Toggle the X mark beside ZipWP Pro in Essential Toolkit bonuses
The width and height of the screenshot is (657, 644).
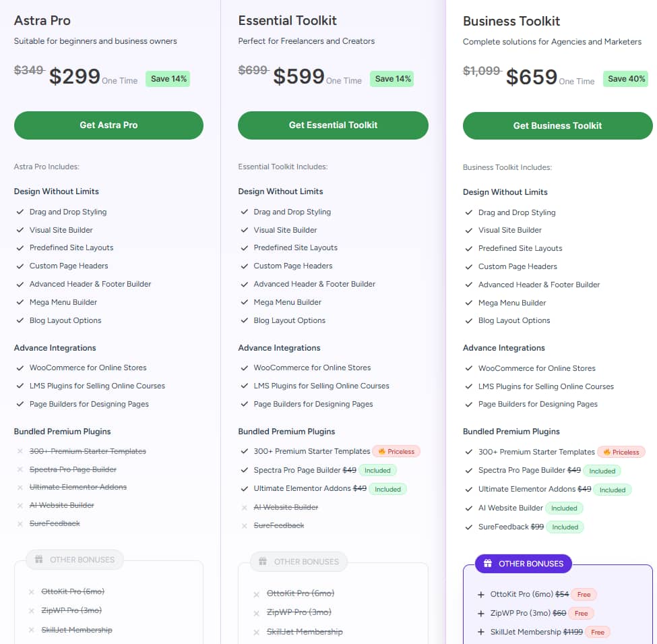click(x=256, y=613)
